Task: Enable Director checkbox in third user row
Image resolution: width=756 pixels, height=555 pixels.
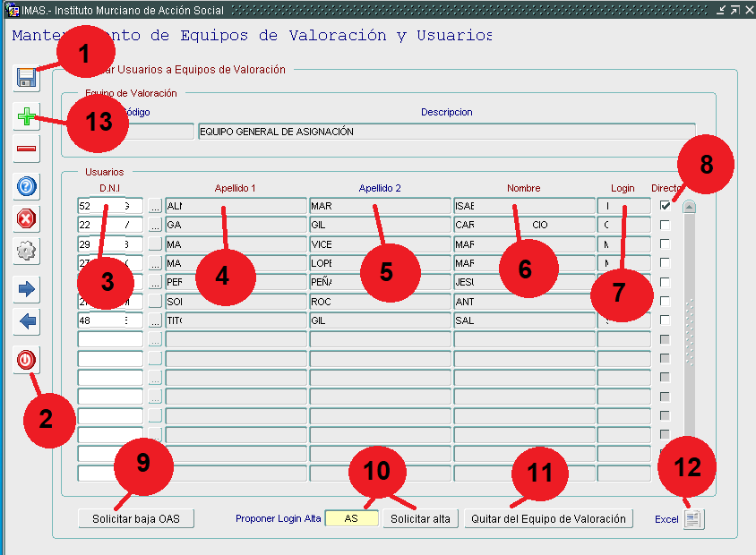Action: pos(665,244)
